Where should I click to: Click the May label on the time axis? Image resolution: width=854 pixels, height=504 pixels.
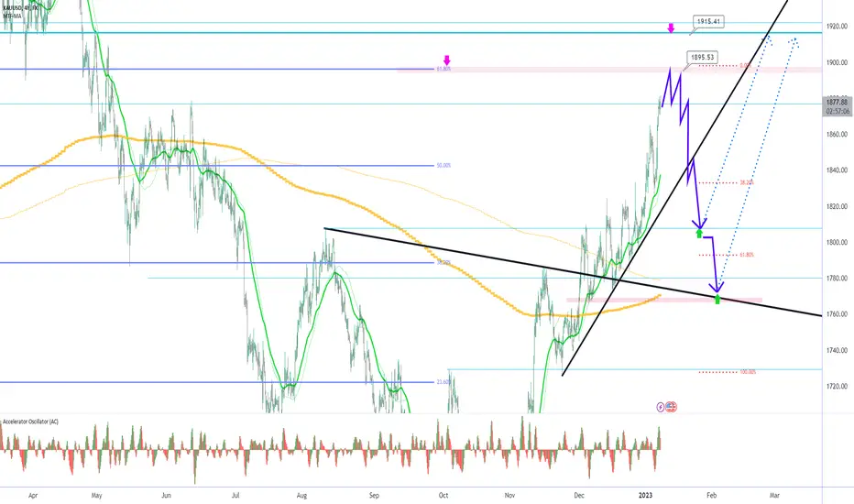(x=97, y=496)
